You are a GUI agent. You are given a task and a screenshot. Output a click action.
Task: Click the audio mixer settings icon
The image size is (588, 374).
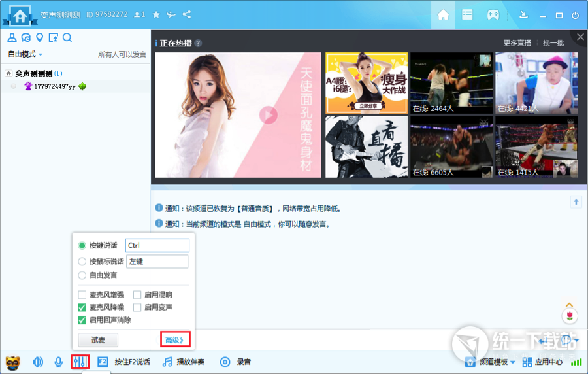pos(80,362)
